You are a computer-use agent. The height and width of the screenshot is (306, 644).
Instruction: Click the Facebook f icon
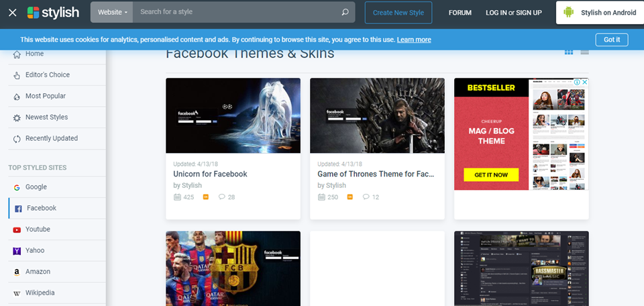pos(18,209)
